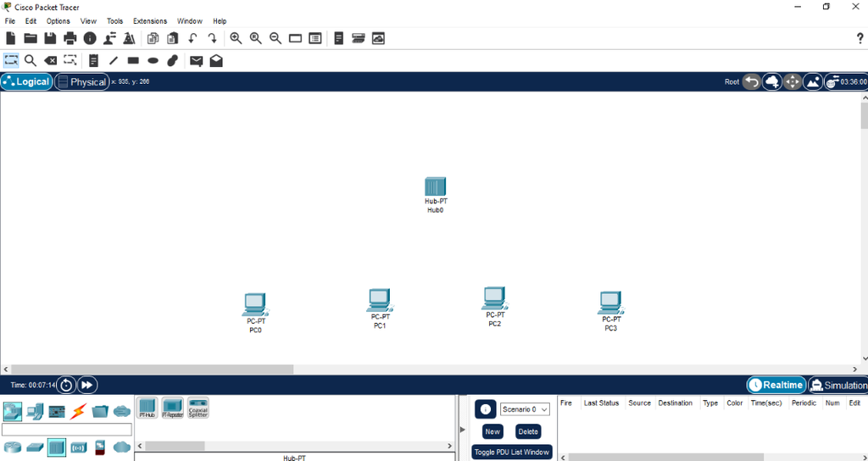868x461 pixels.
Task: Activate the Select tool
Action: click(x=11, y=60)
